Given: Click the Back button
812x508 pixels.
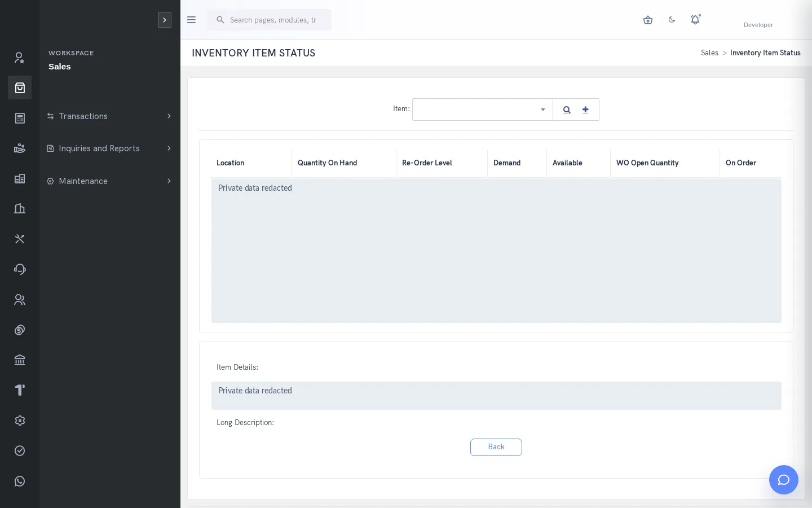Looking at the screenshot, I should (496, 447).
